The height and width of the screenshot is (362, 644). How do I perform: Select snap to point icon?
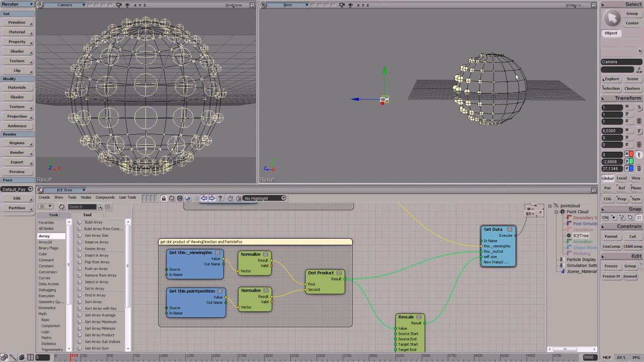614,218
